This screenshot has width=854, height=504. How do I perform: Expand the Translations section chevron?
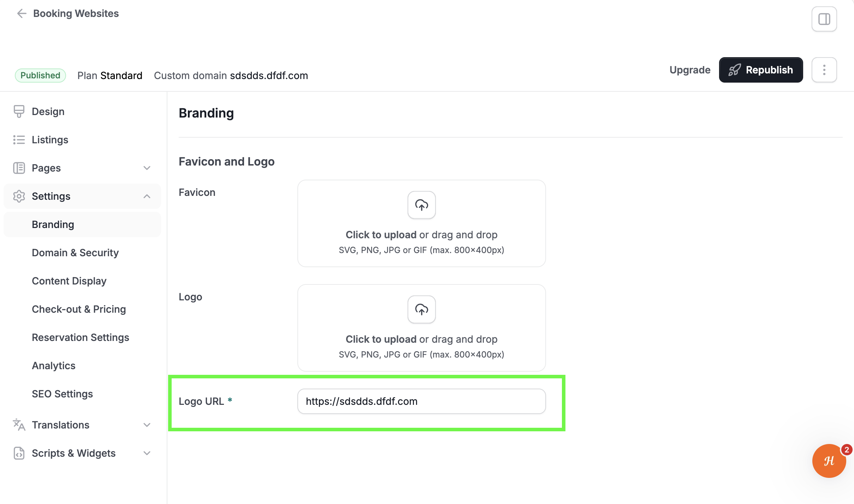pyautogui.click(x=147, y=425)
